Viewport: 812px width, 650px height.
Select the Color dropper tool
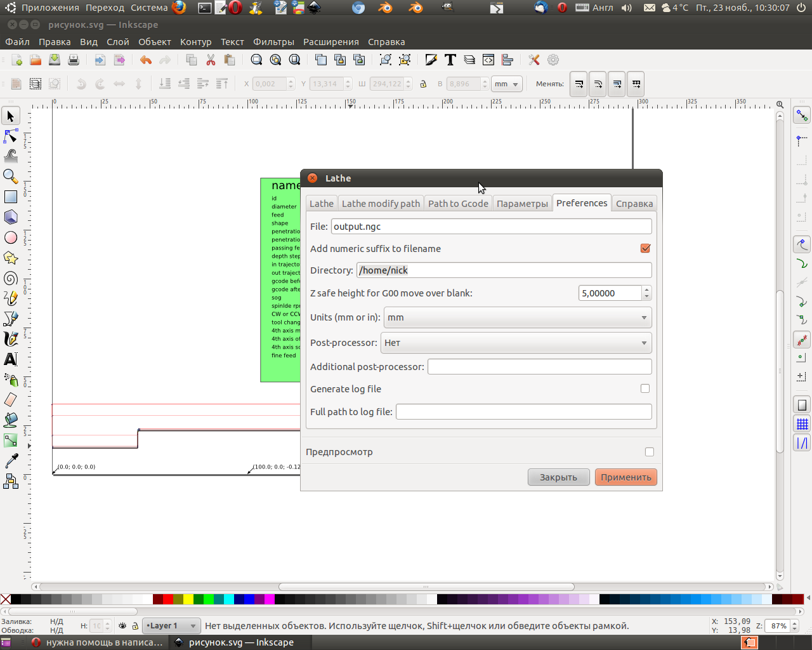pyautogui.click(x=11, y=461)
